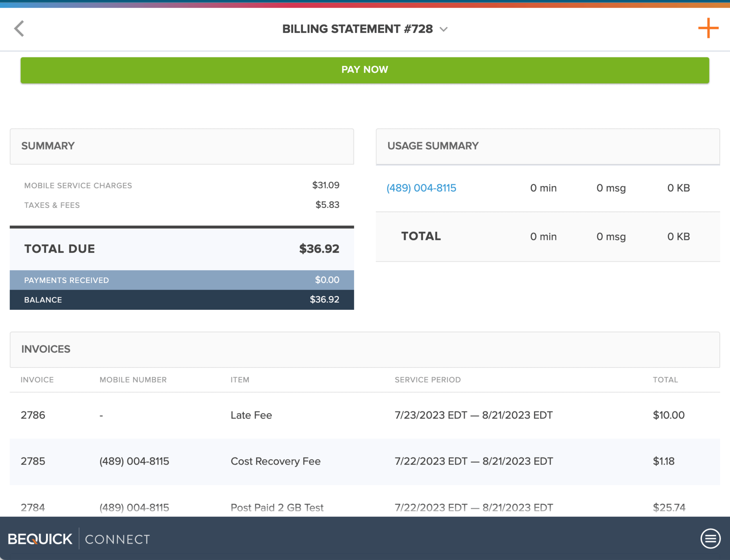Image resolution: width=730 pixels, height=560 pixels.
Task: Select the SUMMARY section header
Action: click(48, 146)
